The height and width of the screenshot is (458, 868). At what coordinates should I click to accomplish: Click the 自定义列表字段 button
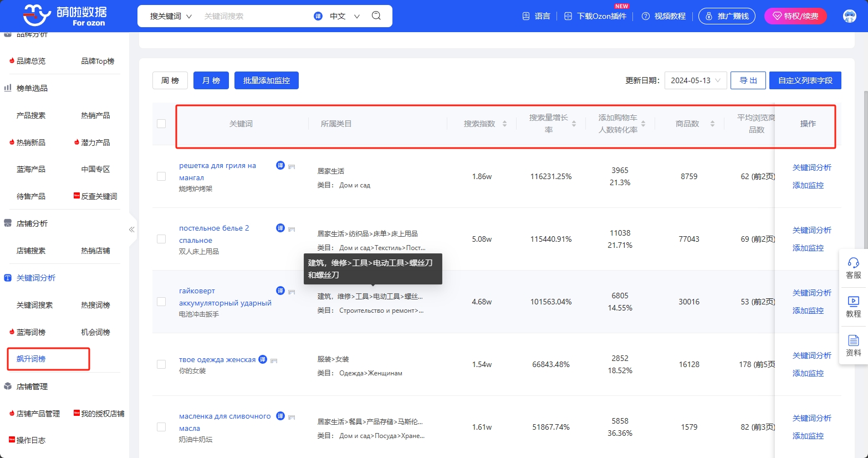805,80
